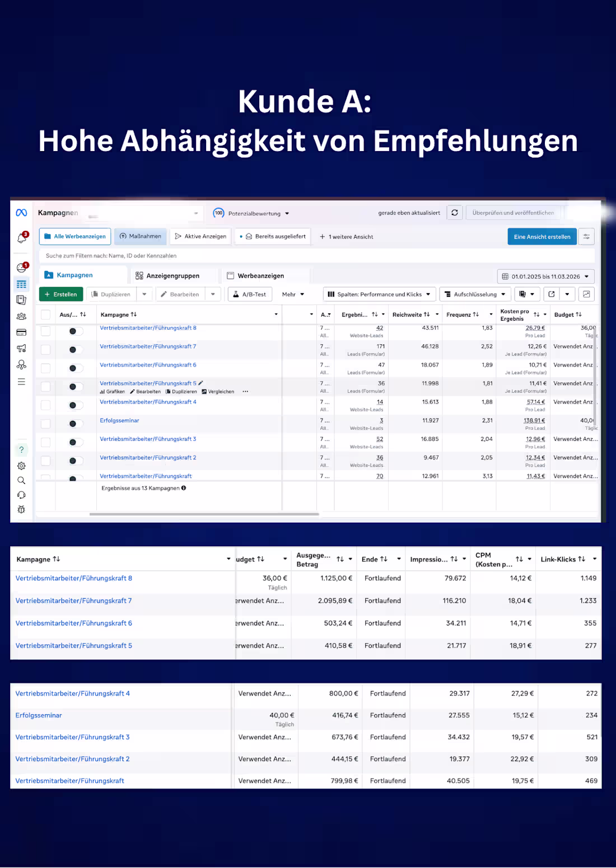Click the Meta logo icon
This screenshot has width=616, height=868.
21,213
